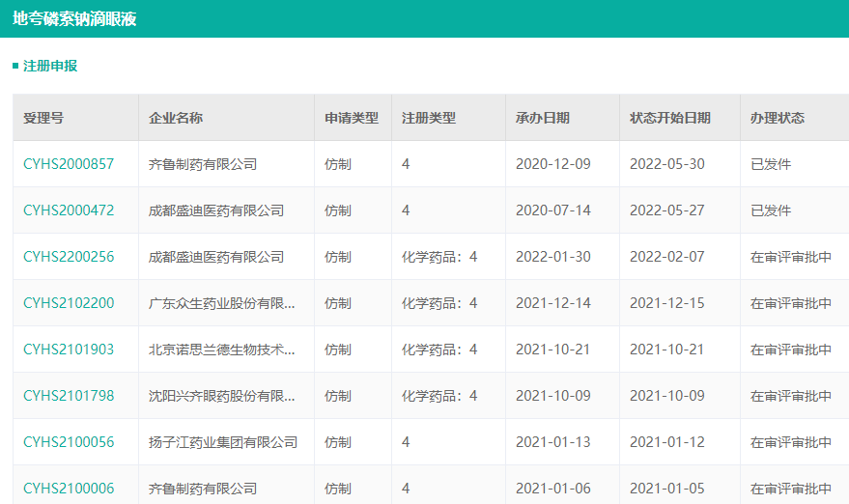The image size is (849, 504).
Task: Click 化学药品：4 in CYHS2101903 row
Action: point(439,350)
